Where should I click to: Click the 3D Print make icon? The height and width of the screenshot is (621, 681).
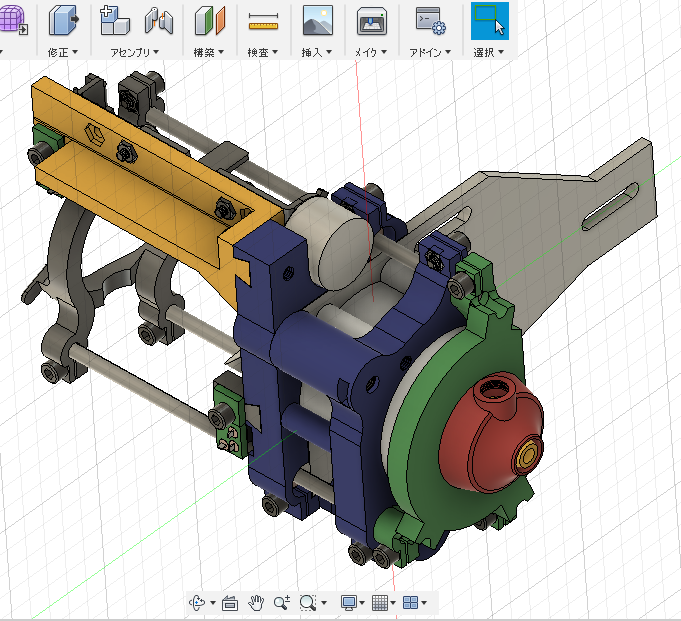372,21
